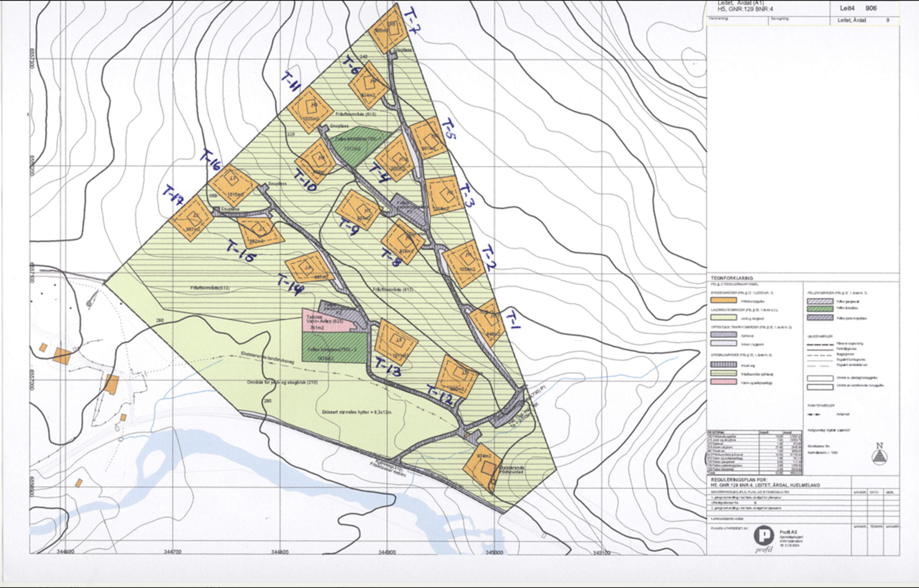This screenshot has width=919, height=588.
Task: Click the 'Eksisterende landbruksveg' label
Action: (268, 357)
